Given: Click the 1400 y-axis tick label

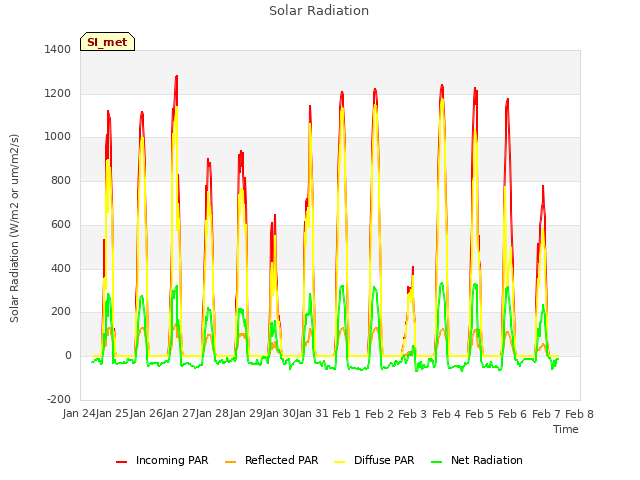Looking at the screenshot, I should (x=58, y=49).
